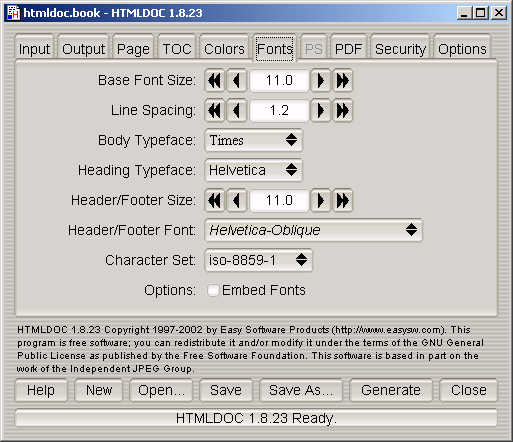Viewport: 513px width, 442px height.
Task: Click the Save As... button
Action: 301,390
